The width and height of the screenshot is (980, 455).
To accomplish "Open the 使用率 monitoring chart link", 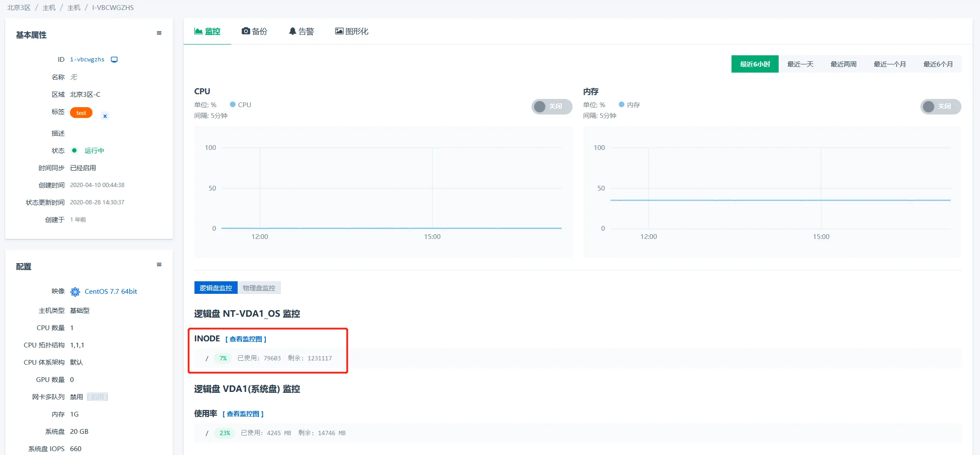I will (x=243, y=414).
